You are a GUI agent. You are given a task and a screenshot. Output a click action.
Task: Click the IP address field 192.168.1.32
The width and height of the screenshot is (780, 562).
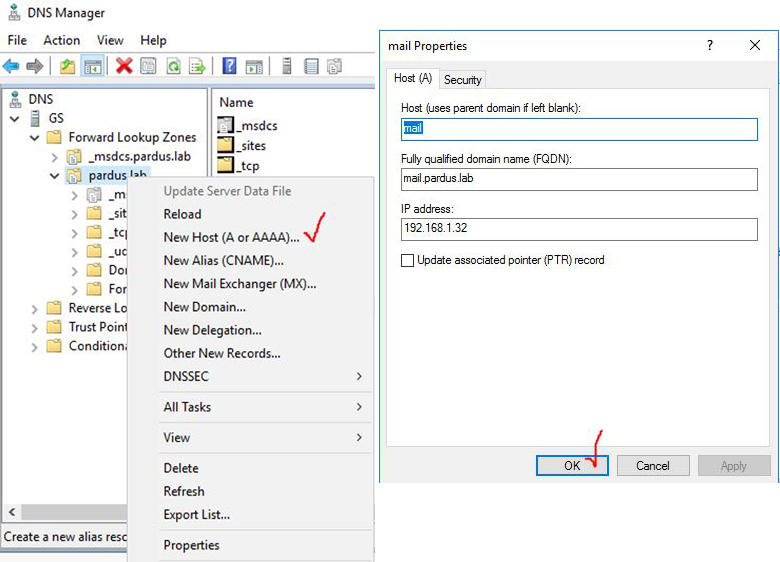pyautogui.click(x=579, y=229)
